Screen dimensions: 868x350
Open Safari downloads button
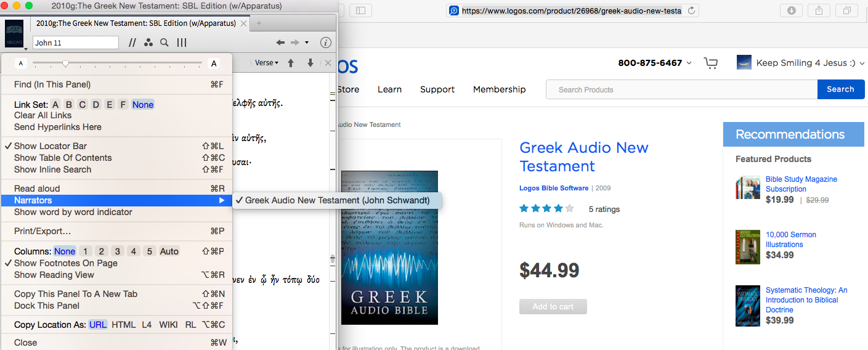click(791, 10)
